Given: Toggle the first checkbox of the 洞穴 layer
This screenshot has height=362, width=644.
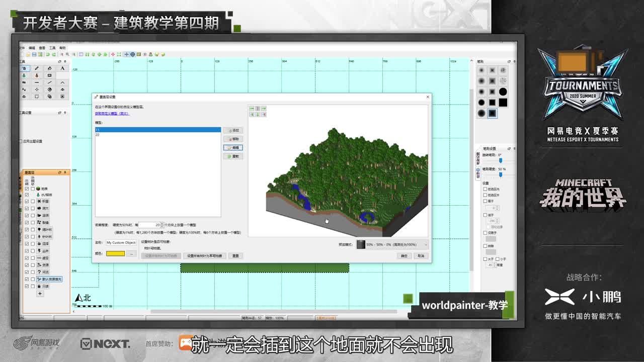Looking at the screenshot, I should 27,208.
